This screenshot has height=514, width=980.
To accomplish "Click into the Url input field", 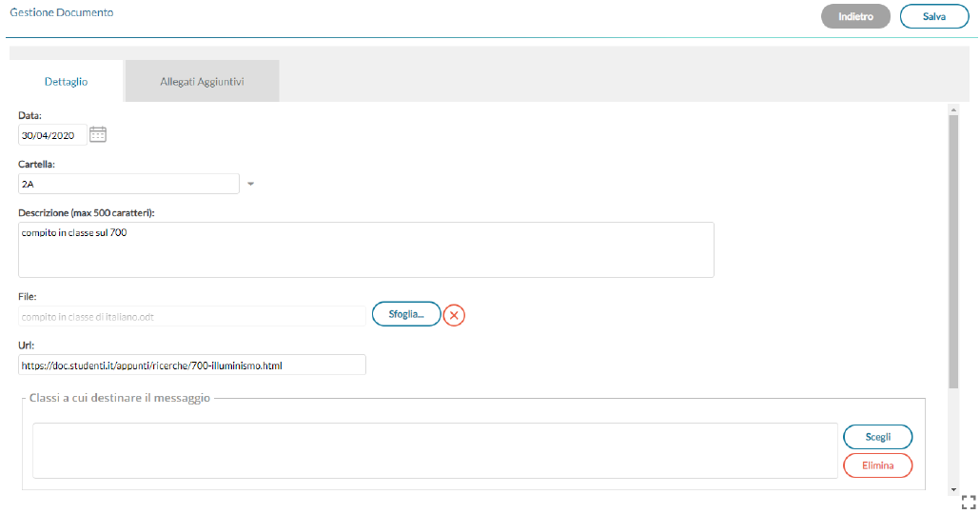I will (192, 366).
